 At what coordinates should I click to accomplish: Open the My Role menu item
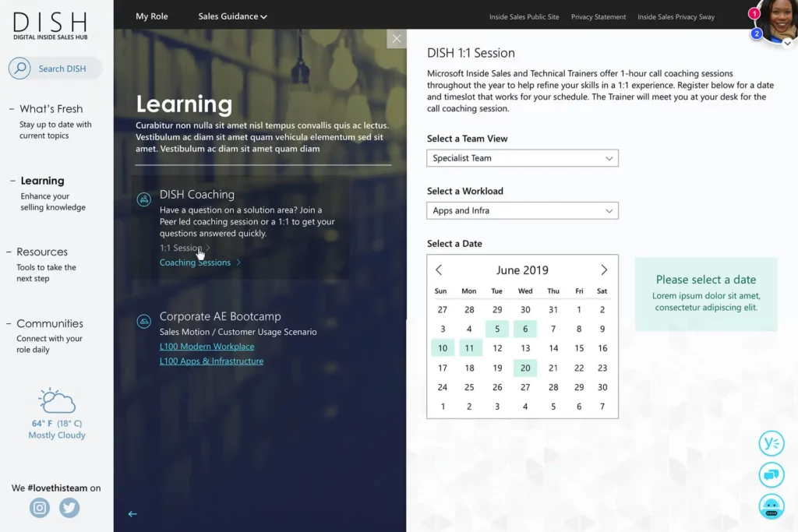(152, 16)
